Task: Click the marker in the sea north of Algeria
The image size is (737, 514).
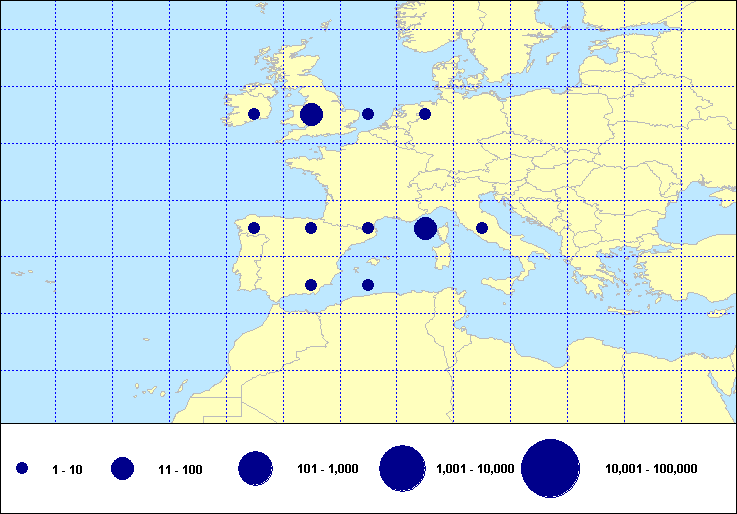Action: coord(368,285)
